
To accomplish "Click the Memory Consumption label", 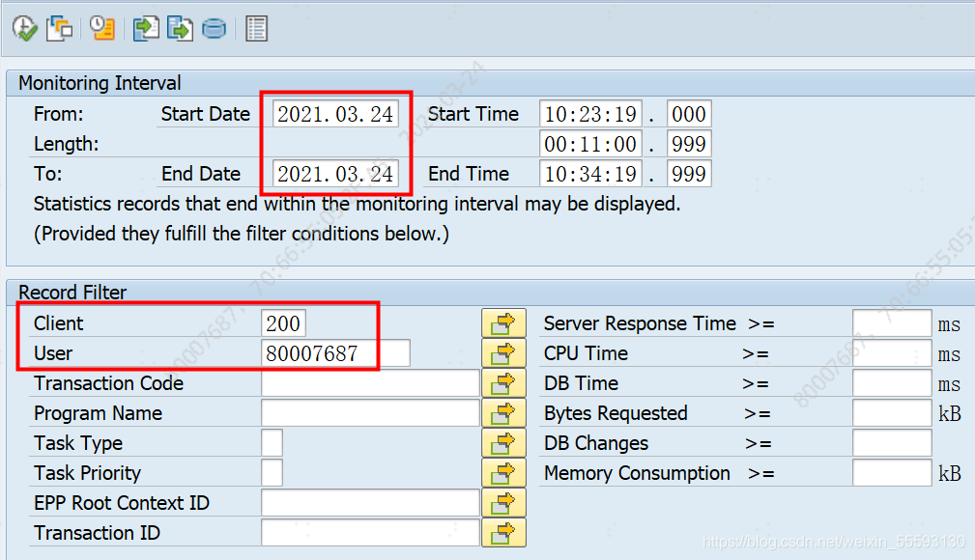I will click(637, 473).
